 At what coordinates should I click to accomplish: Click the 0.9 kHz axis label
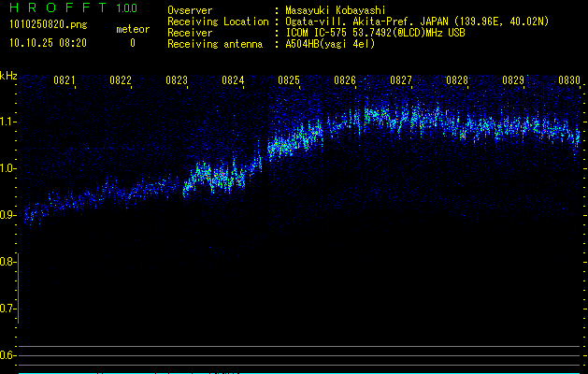(7, 215)
